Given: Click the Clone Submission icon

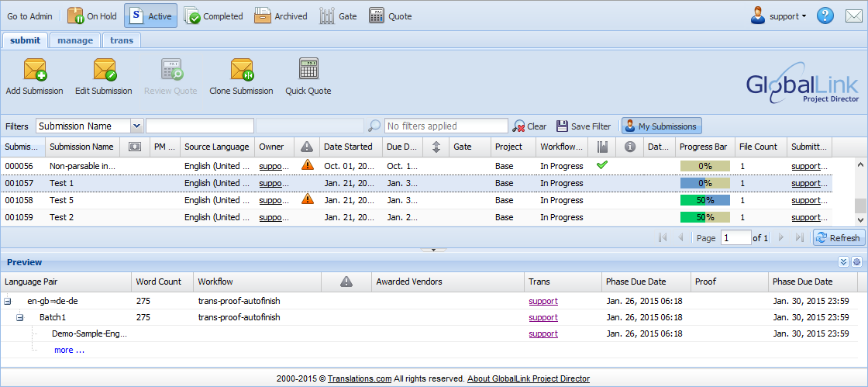Looking at the screenshot, I should tap(241, 71).
